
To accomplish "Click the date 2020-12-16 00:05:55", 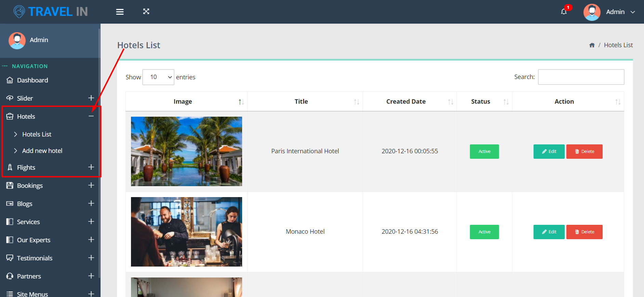I will [x=410, y=151].
